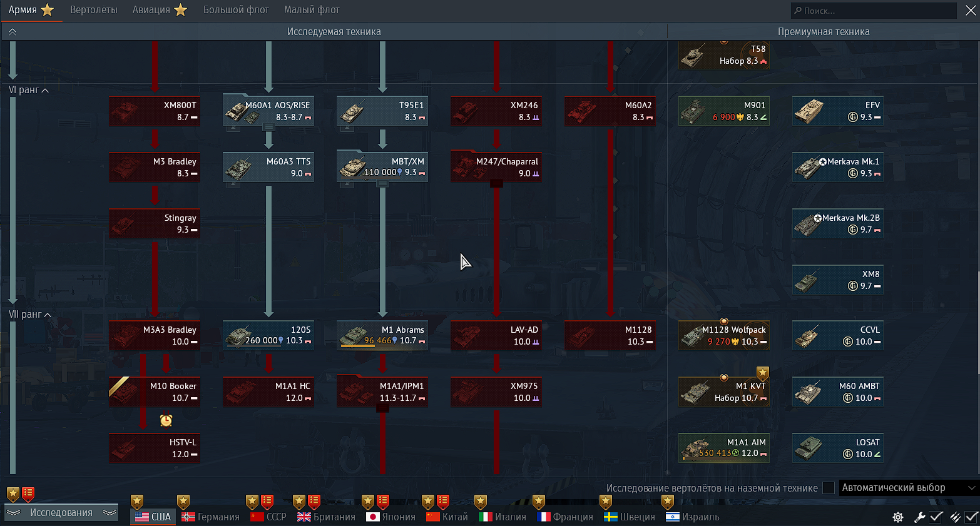980x526 pixels.
Task: Expand the Исследования panel button
Action: pos(61,513)
